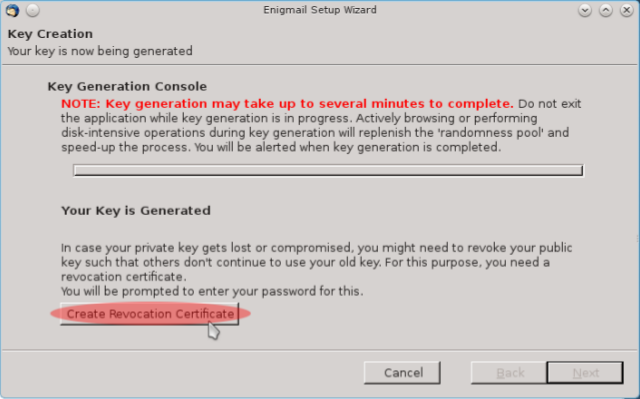Click 'Your key is now being generated' subtitle
Image resolution: width=640 pixels, height=399 pixels.
click(x=100, y=51)
